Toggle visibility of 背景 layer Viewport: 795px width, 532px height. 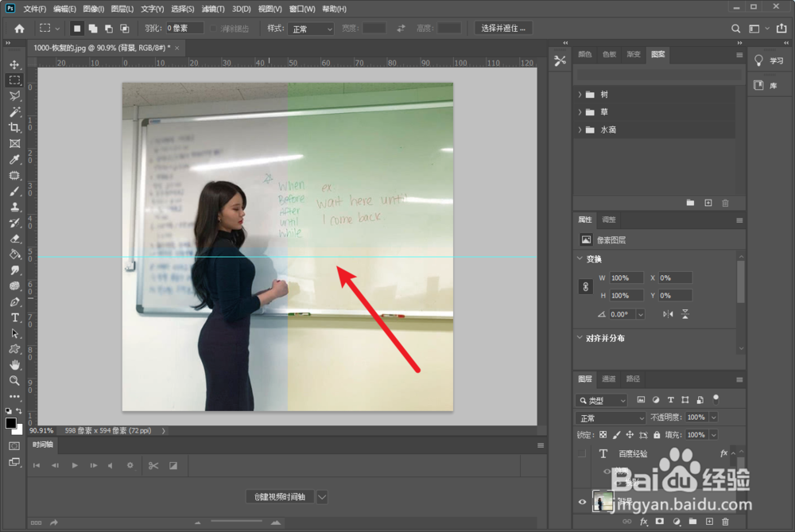[582, 502]
